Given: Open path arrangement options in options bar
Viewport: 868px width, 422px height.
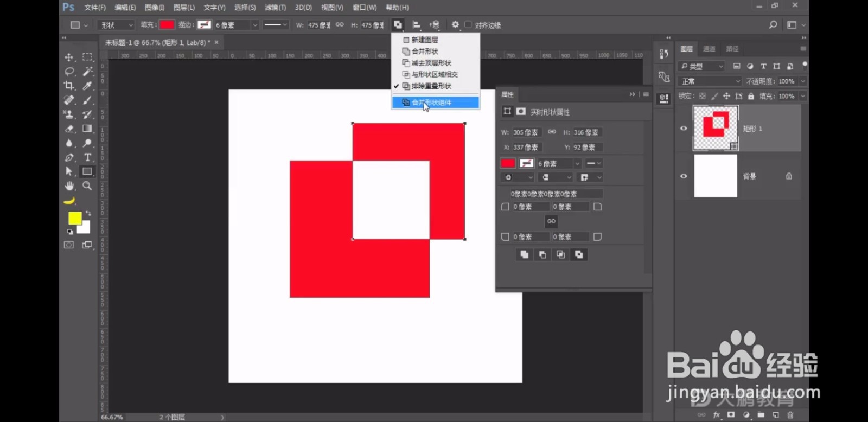Looking at the screenshot, I should tap(435, 25).
